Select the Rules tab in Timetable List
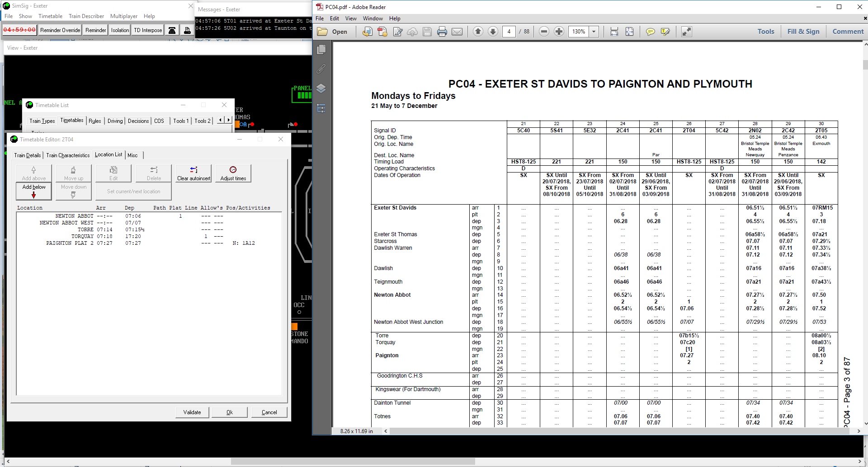Image resolution: width=868 pixels, height=467 pixels. (95, 121)
